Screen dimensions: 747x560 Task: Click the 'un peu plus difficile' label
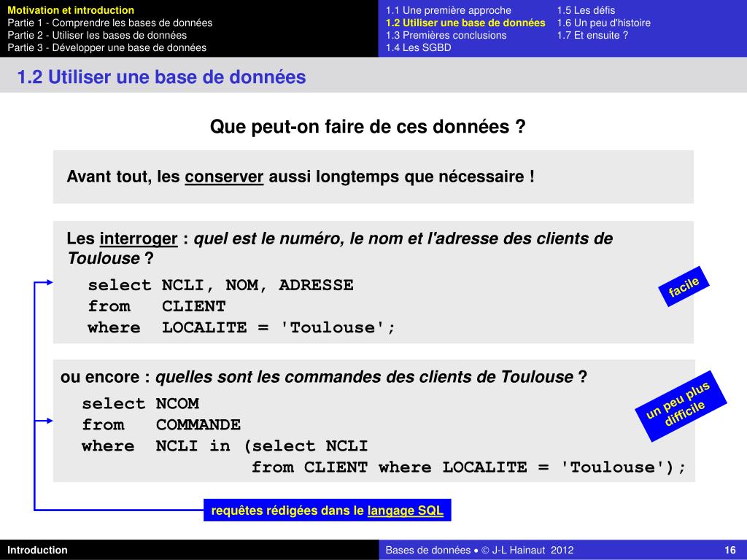(x=681, y=405)
